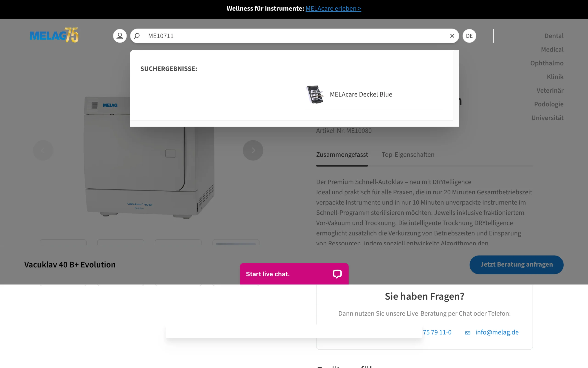Clear the search field with X
Viewport: 588px width, 368px height.
(452, 36)
